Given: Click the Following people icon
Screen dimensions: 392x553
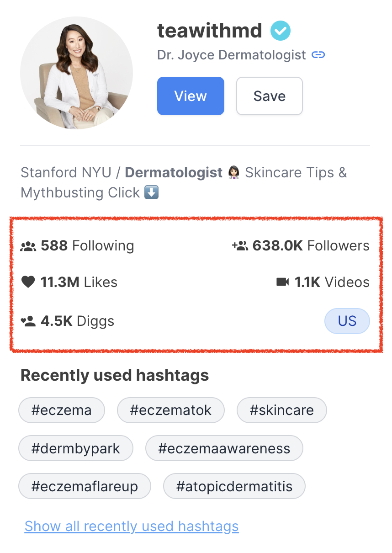Looking at the screenshot, I should point(28,246).
